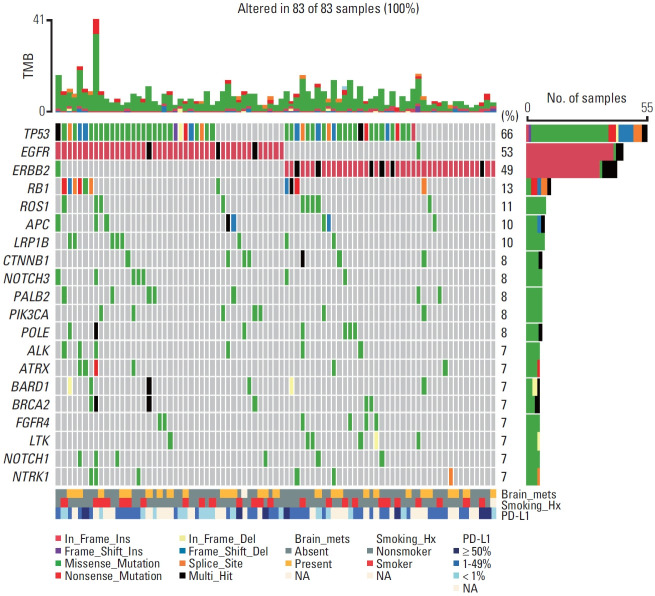This screenshot has width=655, height=596.
Task: Click the Nonsense_Mutation red legend swatch
Action: point(58,576)
